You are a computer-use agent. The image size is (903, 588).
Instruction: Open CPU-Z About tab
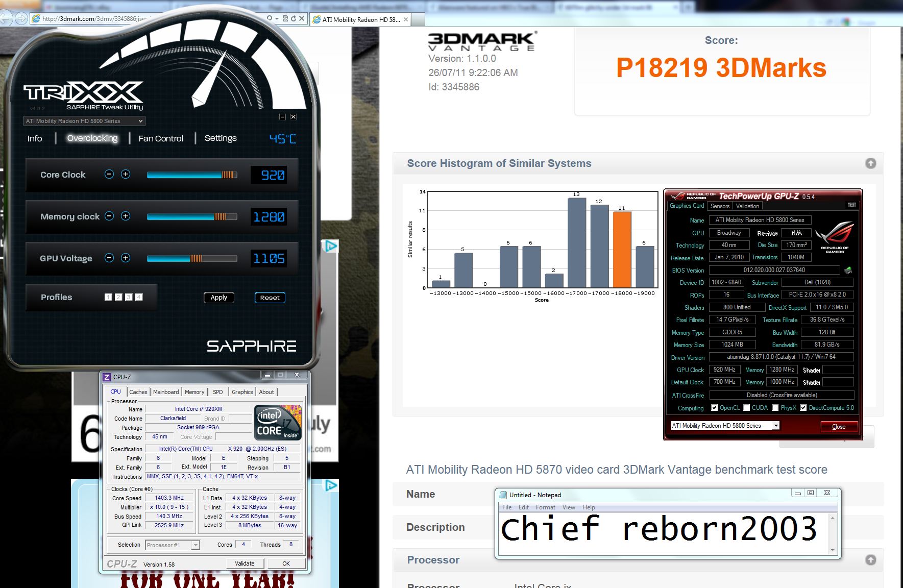(x=266, y=392)
